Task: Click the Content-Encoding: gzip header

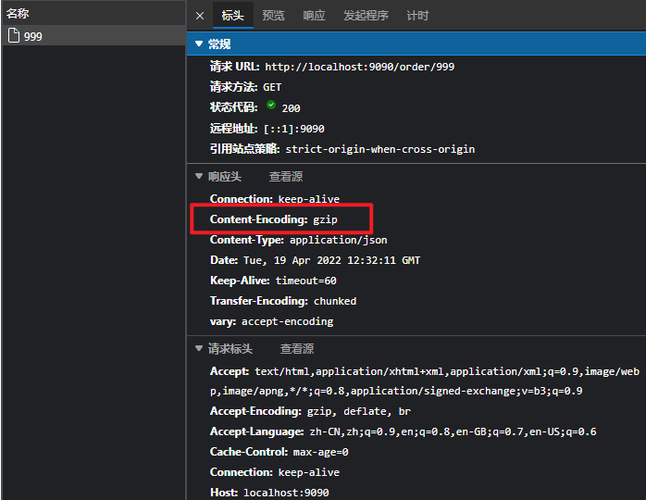Action: coord(274,220)
